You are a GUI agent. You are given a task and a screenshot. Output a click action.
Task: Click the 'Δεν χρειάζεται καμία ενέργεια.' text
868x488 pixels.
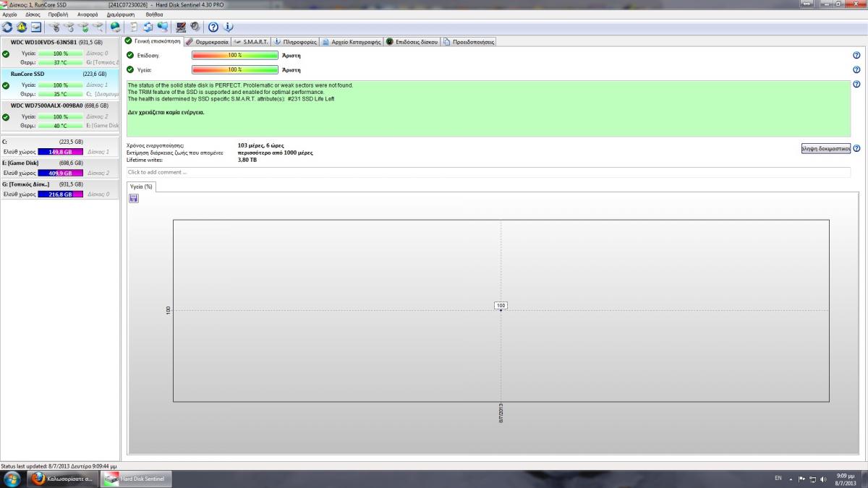point(166,113)
